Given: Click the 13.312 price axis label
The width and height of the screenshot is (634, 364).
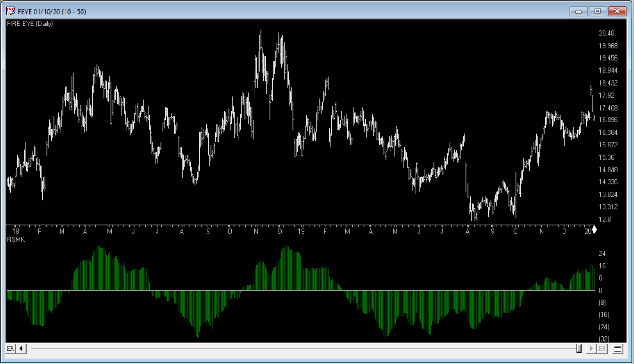Looking at the screenshot, I should tap(609, 207).
